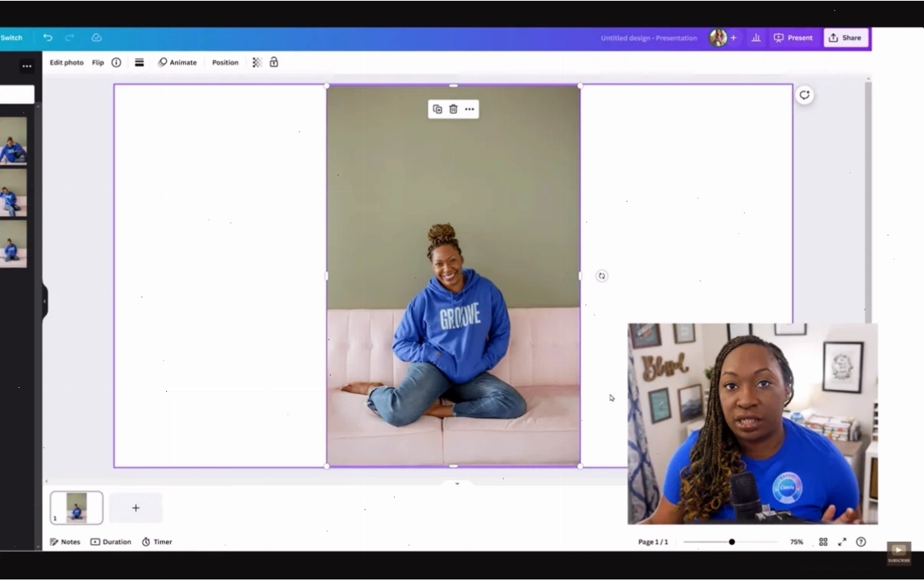
Task: Open the Position panel
Action: [225, 62]
